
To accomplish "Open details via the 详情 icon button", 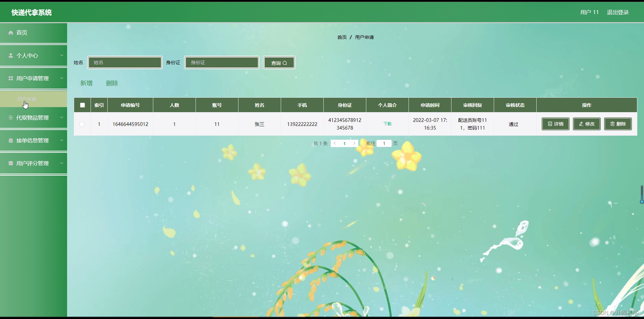I will [549, 124].
